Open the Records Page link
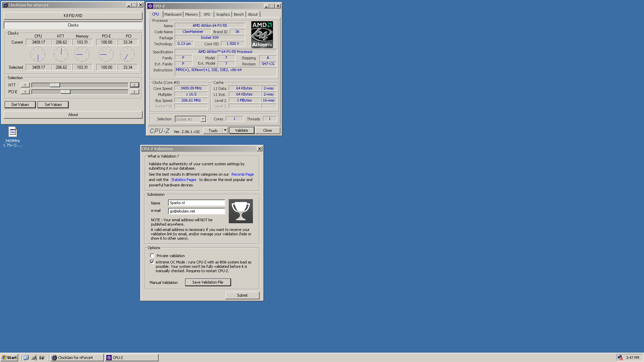Viewport: 644px width, 362px height. 243,174
